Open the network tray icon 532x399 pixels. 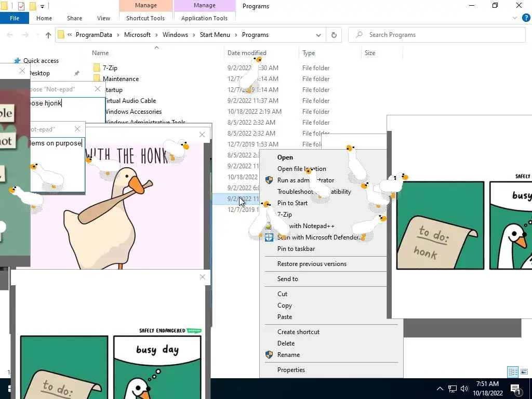point(453,389)
